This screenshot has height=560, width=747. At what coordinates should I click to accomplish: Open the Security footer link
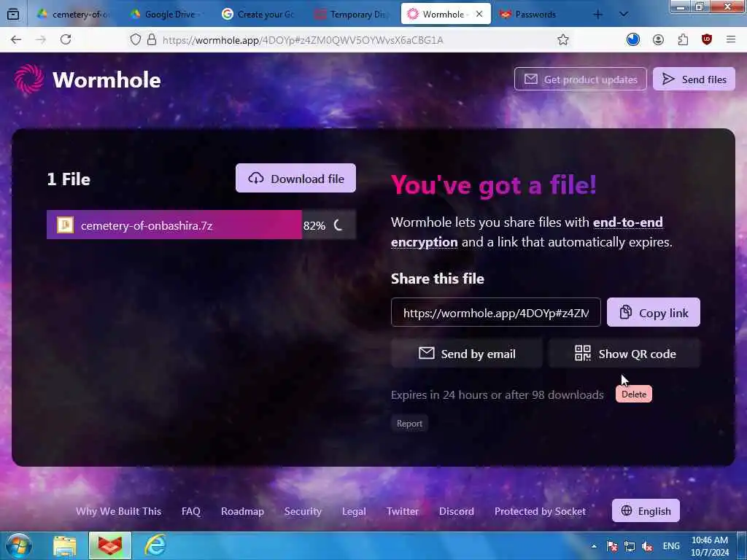(303, 511)
